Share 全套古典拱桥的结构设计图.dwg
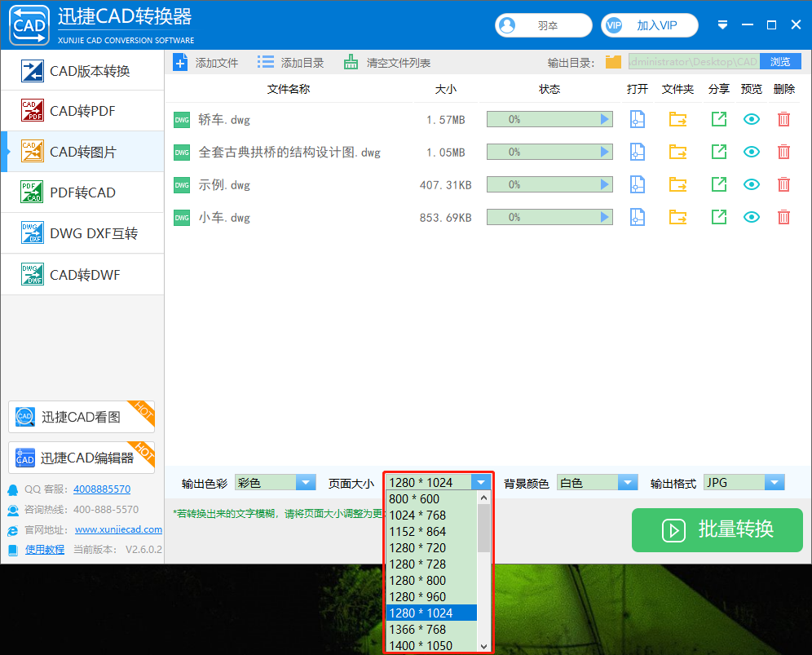 (719, 153)
